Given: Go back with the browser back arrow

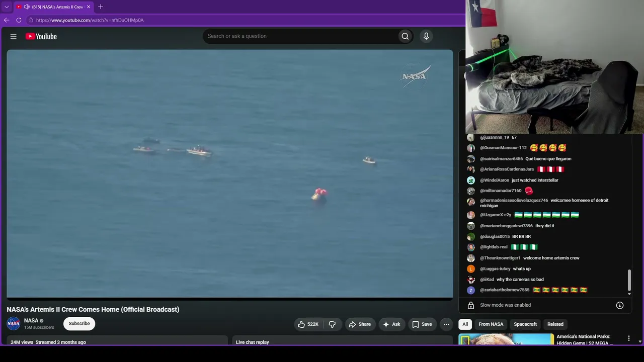Looking at the screenshot, I should [7, 20].
